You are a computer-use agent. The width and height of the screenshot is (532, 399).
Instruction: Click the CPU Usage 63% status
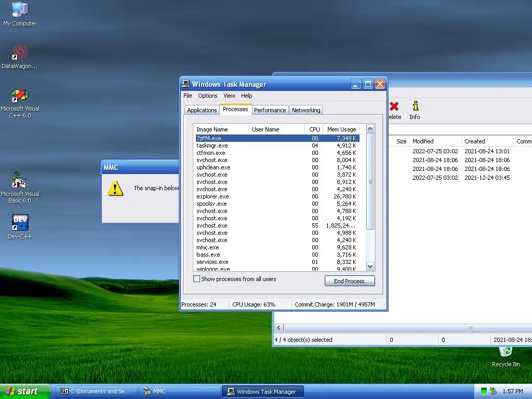[x=254, y=304]
